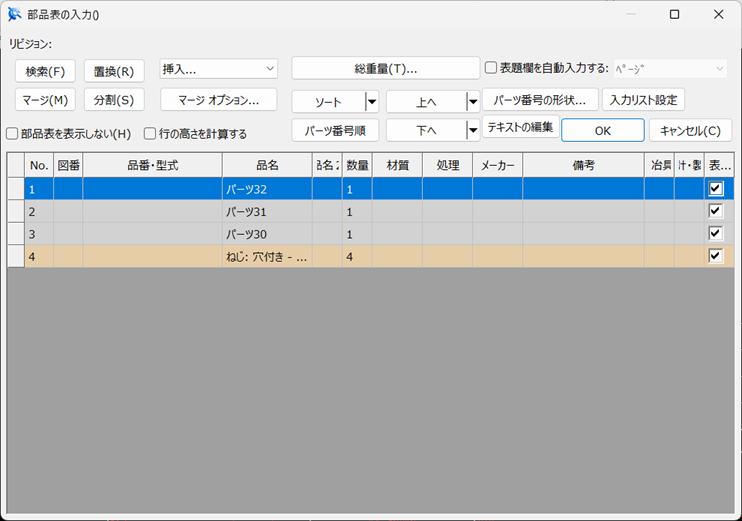Click the キャンセル(C) button
Image resolution: width=742 pixels, height=521 pixels.
pos(690,131)
